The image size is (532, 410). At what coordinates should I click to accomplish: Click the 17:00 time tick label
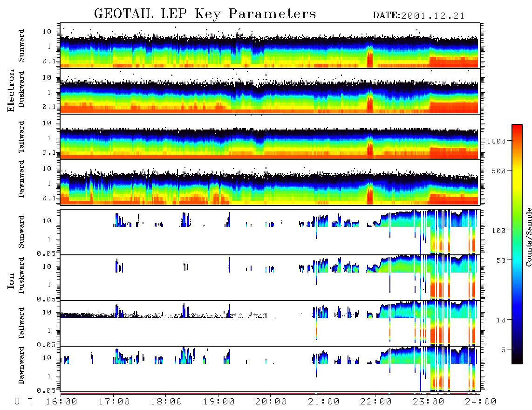point(114,402)
